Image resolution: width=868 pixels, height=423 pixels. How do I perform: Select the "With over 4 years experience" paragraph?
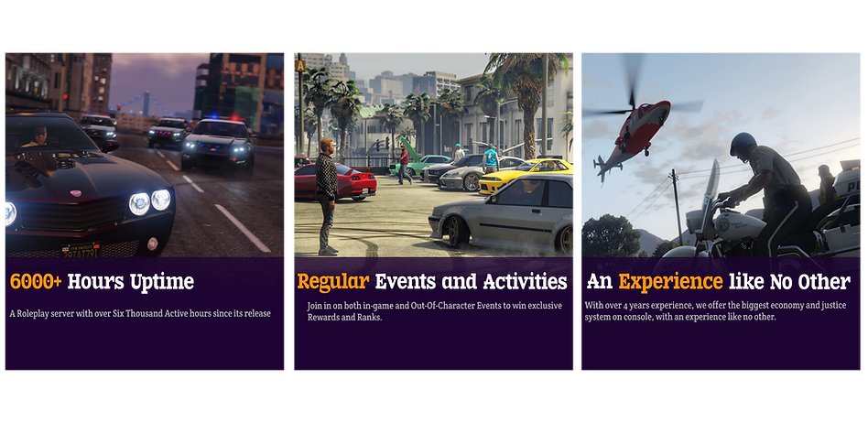tap(717, 311)
